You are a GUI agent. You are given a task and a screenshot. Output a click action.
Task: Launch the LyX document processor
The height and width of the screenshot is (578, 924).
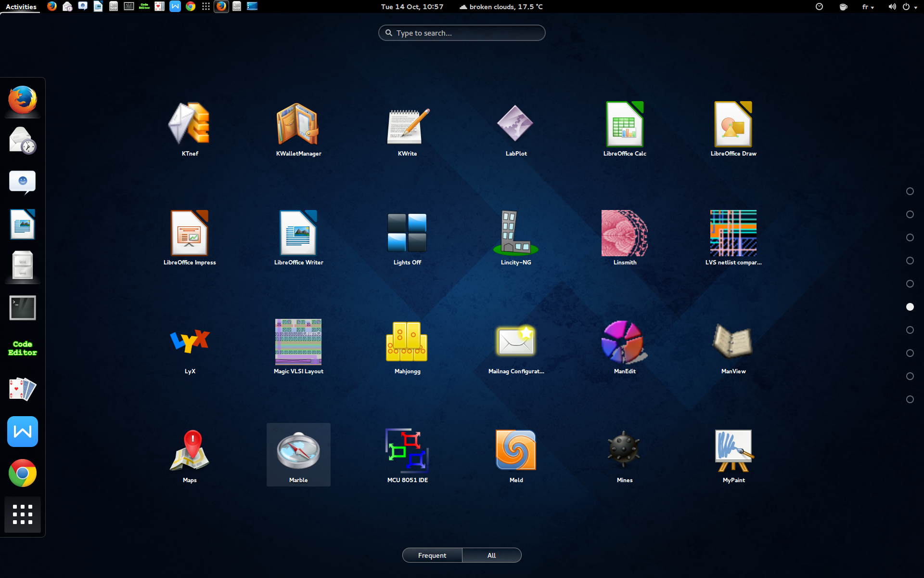(190, 346)
